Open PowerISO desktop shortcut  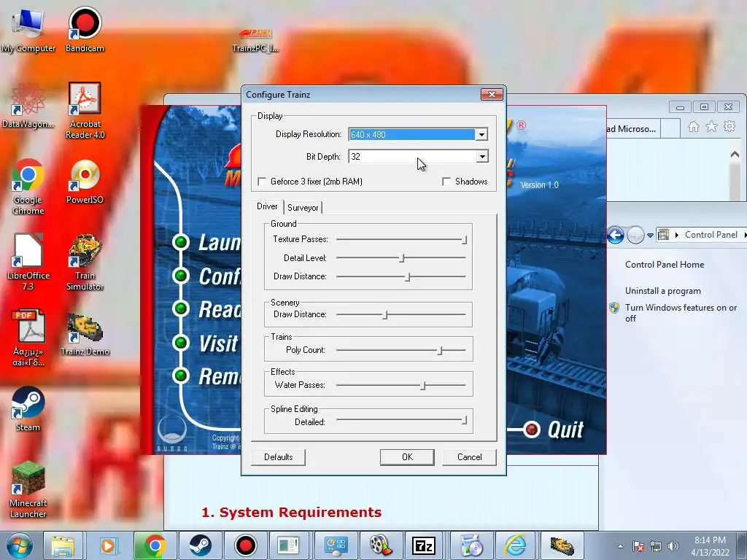coord(85,182)
